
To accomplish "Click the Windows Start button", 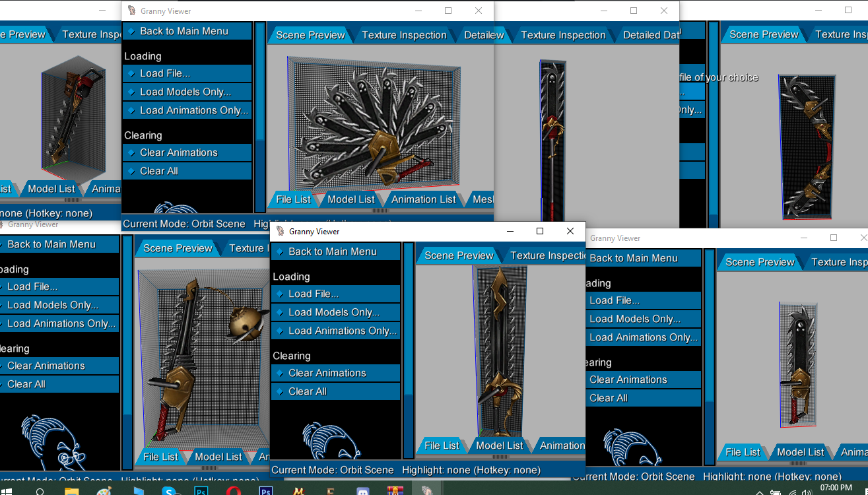I will point(8,491).
